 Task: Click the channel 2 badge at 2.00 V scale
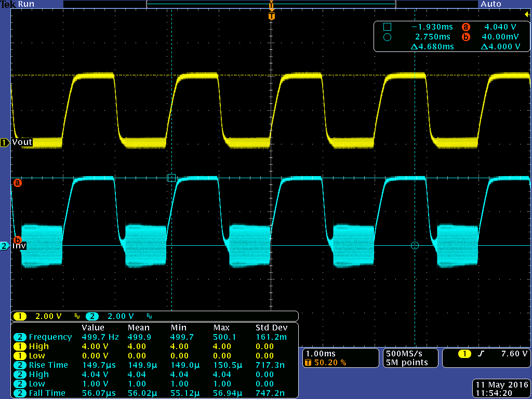(92, 316)
